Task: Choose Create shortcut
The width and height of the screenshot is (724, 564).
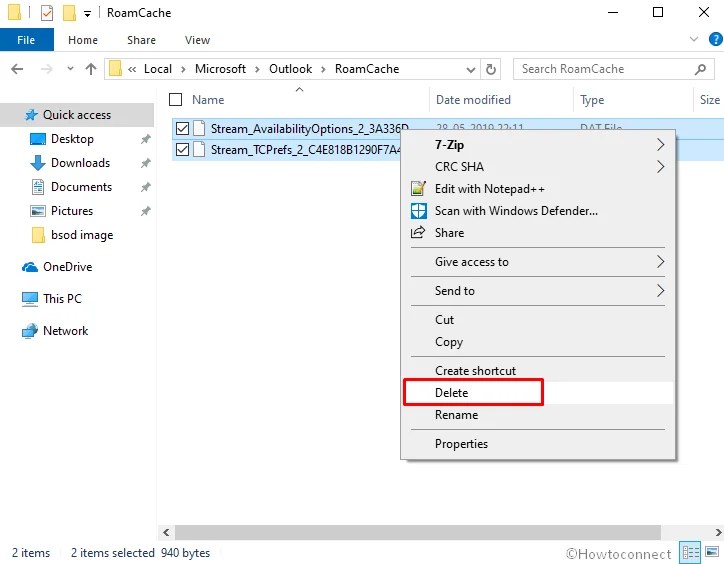Action: pyautogui.click(x=538, y=370)
